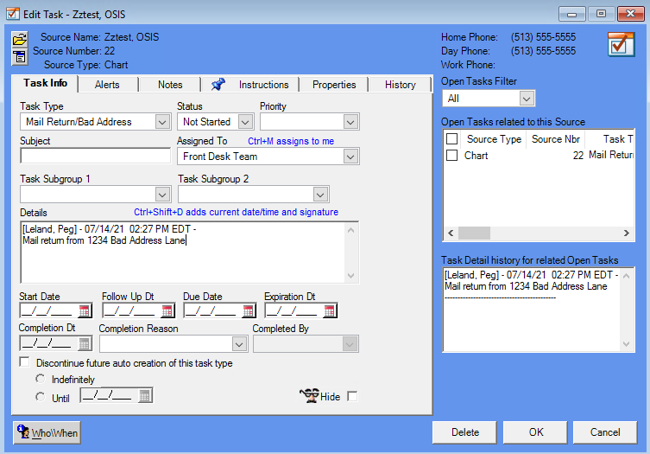Select the Indefinitely radio option
This screenshot has width=650, height=454.
[x=40, y=379]
